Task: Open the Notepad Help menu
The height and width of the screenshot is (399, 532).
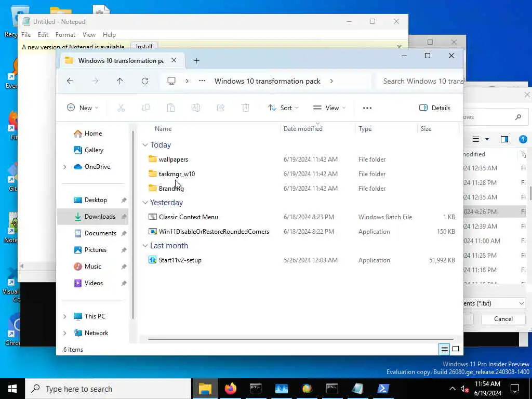Action: (x=109, y=35)
